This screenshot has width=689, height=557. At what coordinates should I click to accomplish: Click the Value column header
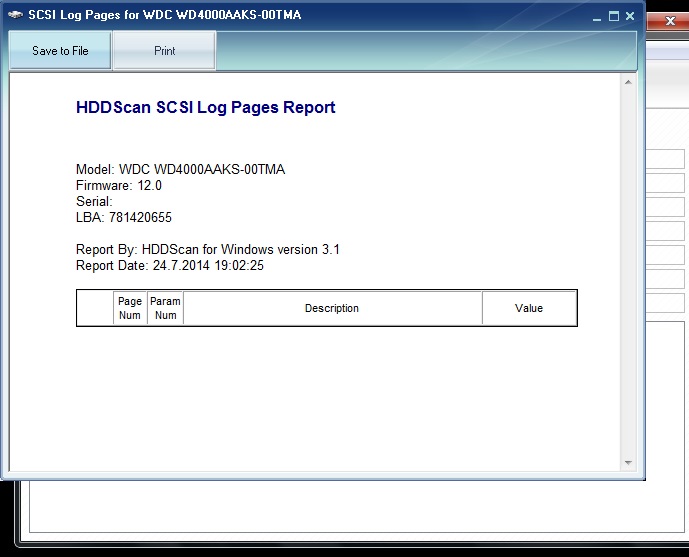(x=529, y=308)
